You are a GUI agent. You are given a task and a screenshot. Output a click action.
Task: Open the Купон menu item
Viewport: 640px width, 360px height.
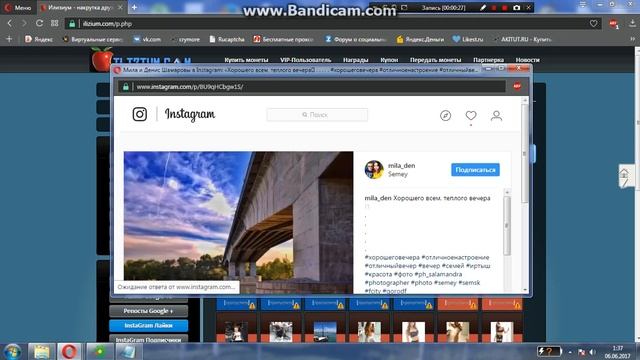click(x=389, y=60)
